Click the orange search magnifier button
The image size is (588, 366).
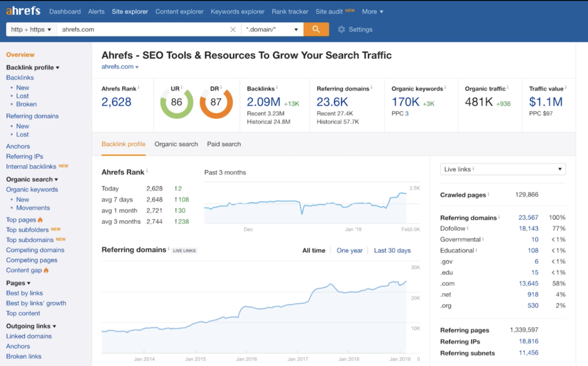[x=316, y=29]
